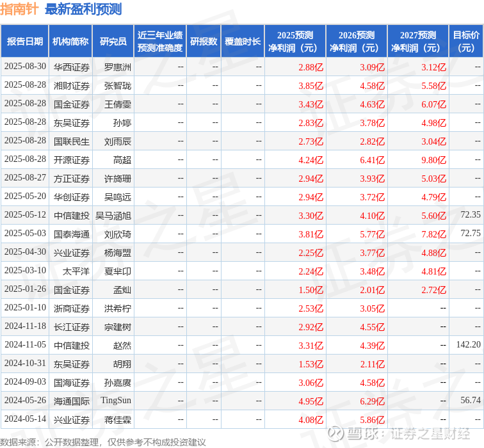The width and height of the screenshot is (484, 448).
Task: Click the 指南针 title text
Action: (x=19, y=9)
